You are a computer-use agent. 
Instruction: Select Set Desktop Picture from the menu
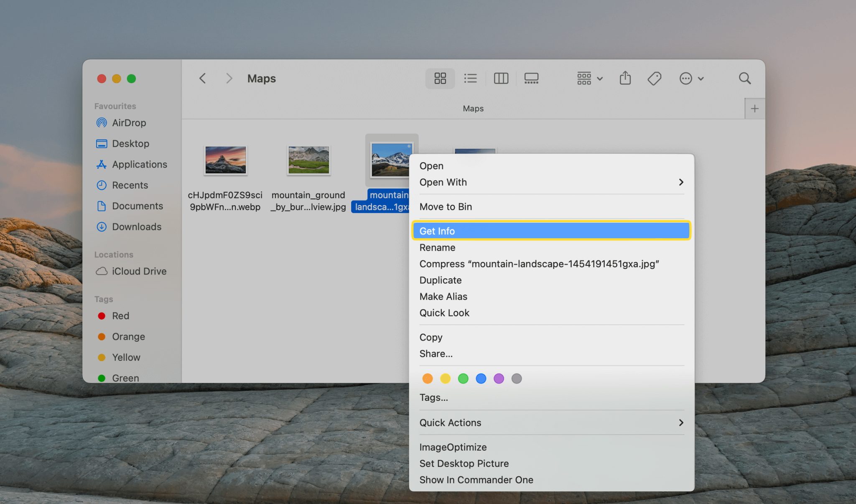(464, 463)
